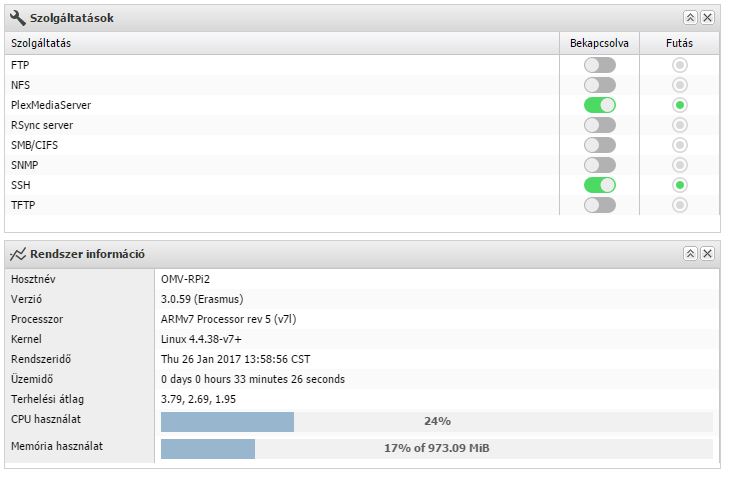Viewport: 732px width, 480px height.
Task: Select the SNMP row label
Action: pyautogui.click(x=25, y=165)
